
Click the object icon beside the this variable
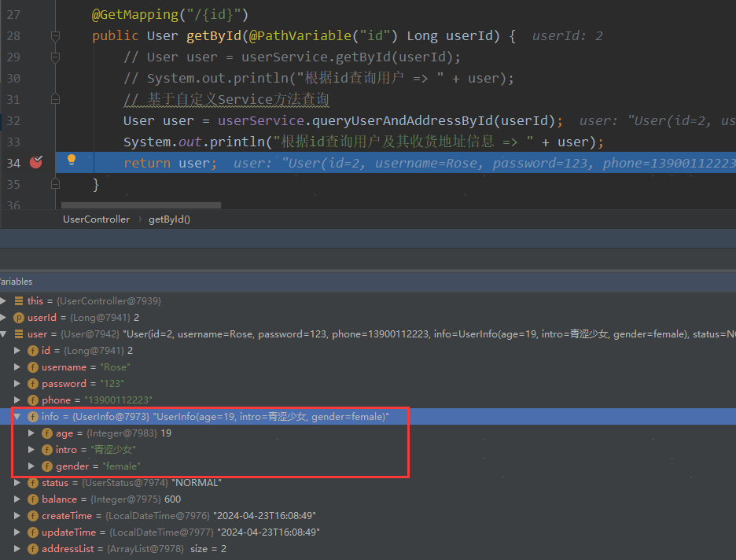19,300
